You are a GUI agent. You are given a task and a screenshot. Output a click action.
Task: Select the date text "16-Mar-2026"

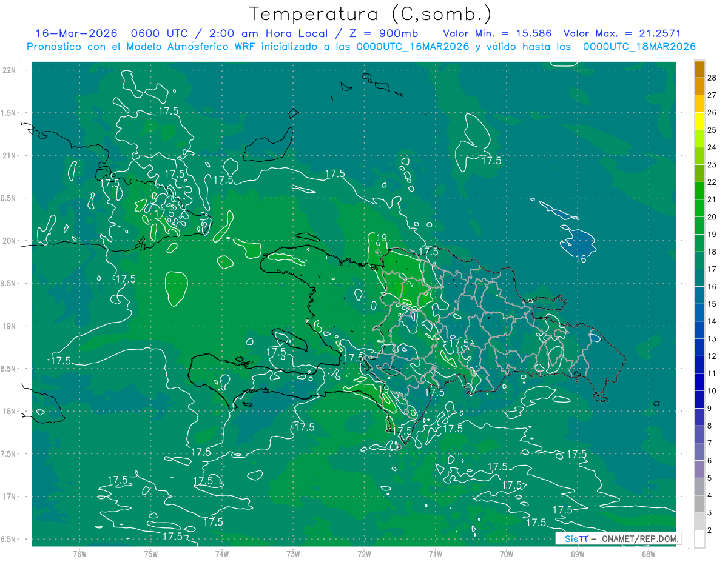76,33
